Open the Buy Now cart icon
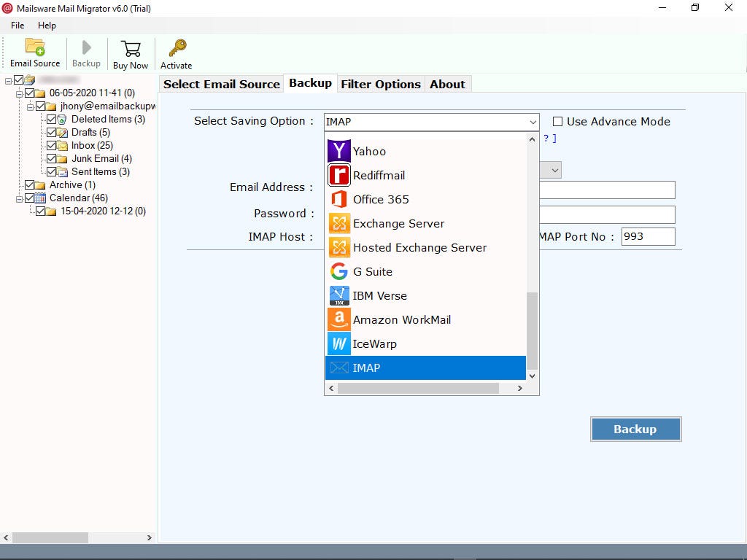The image size is (747, 560). 131,49
